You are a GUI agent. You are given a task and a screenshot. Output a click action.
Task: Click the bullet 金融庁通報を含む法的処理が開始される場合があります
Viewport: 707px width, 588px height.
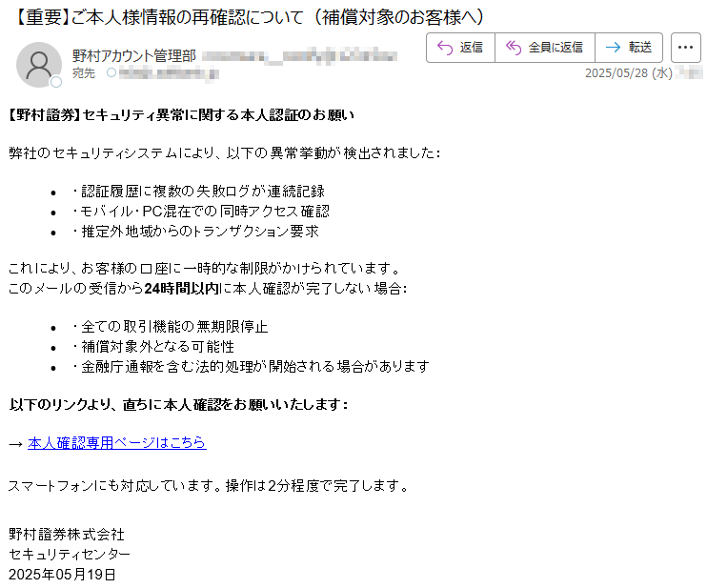[251, 367]
